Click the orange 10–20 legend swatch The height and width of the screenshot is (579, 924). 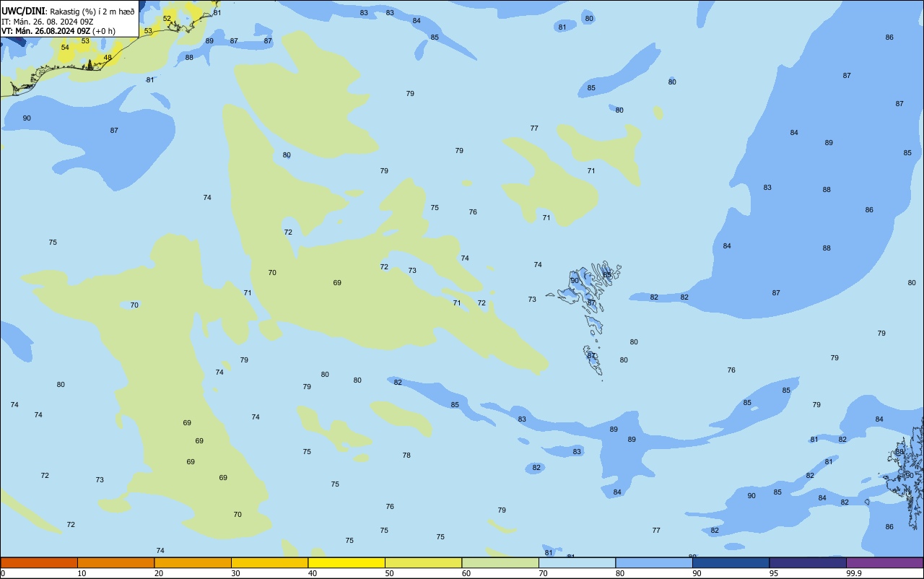point(115,562)
